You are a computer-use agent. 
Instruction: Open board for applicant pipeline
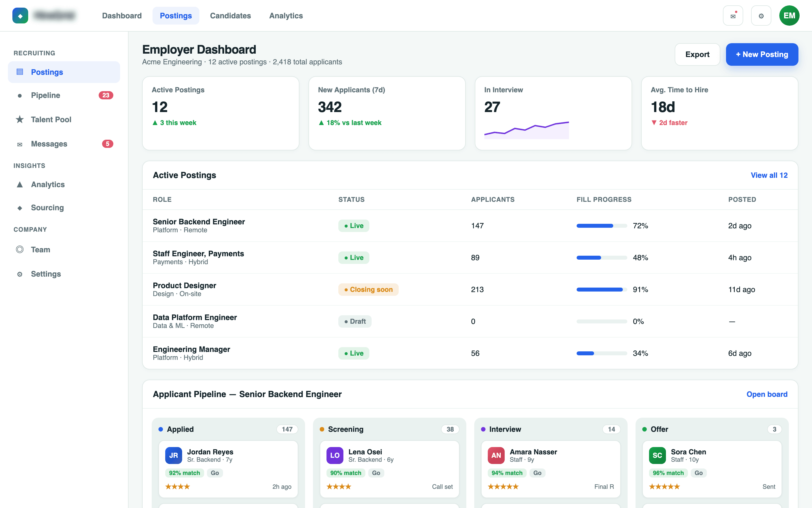tap(767, 395)
